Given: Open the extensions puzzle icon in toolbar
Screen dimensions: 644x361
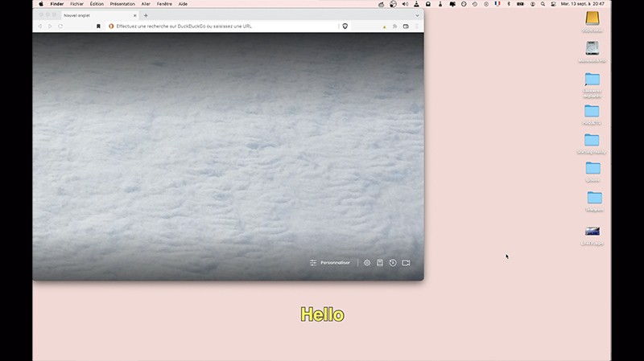Looking at the screenshot, I should [x=395, y=26].
